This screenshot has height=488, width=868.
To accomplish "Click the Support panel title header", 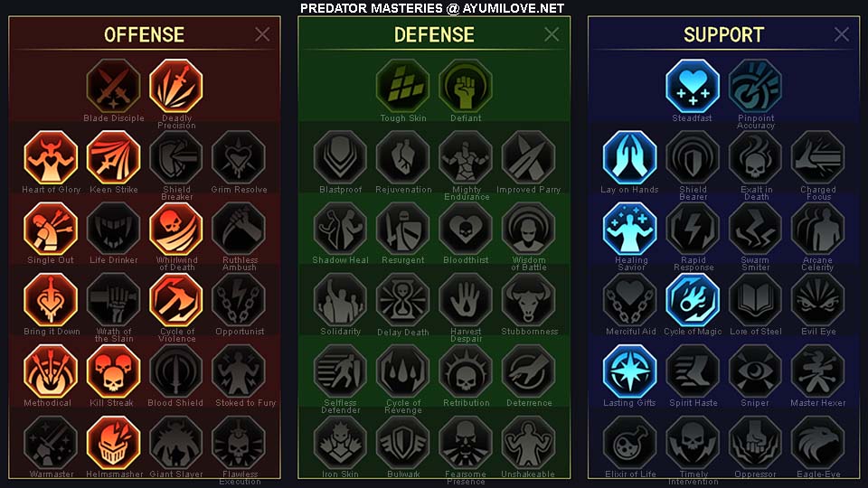I will [x=723, y=35].
